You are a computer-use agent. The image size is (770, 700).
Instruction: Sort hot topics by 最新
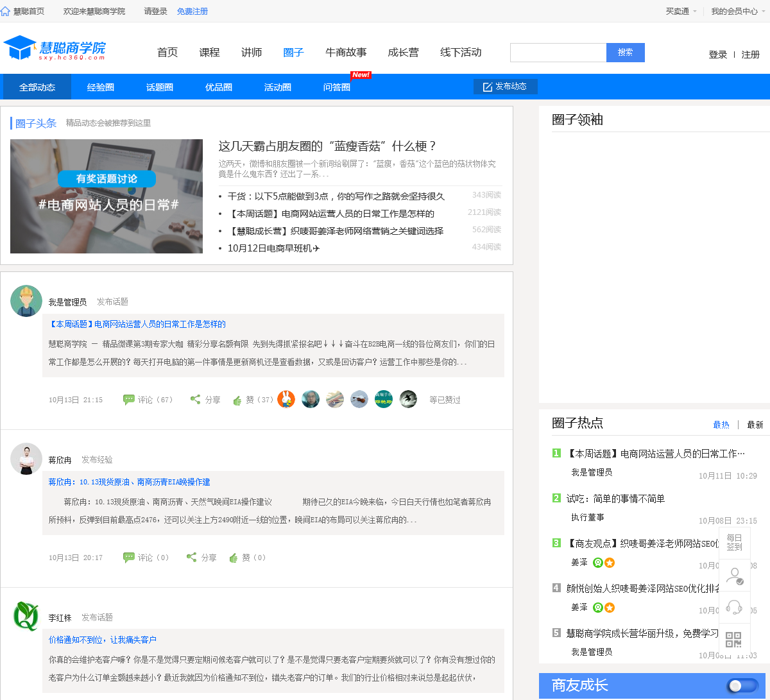(x=755, y=425)
